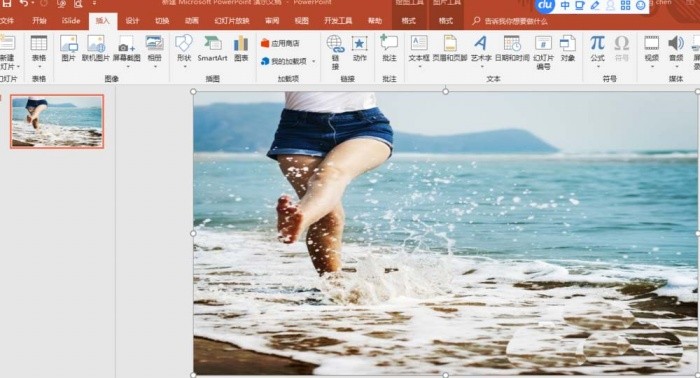
Task: Open the iSlide tab
Action: pos(71,21)
